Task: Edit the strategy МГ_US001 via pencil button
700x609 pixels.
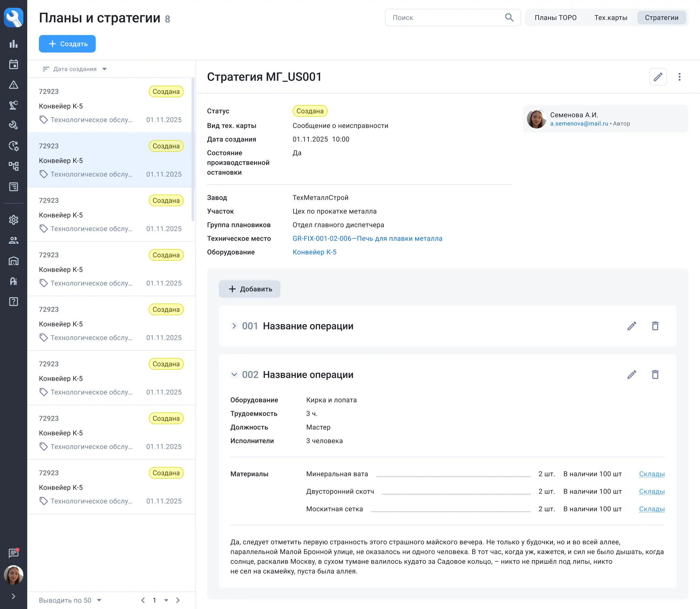Action: pos(658,77)
